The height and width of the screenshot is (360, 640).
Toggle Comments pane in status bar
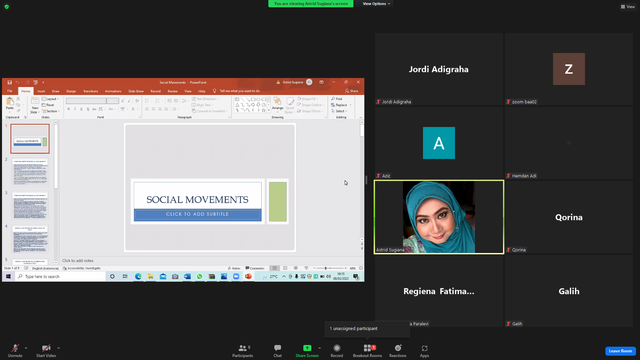(255, 268)
